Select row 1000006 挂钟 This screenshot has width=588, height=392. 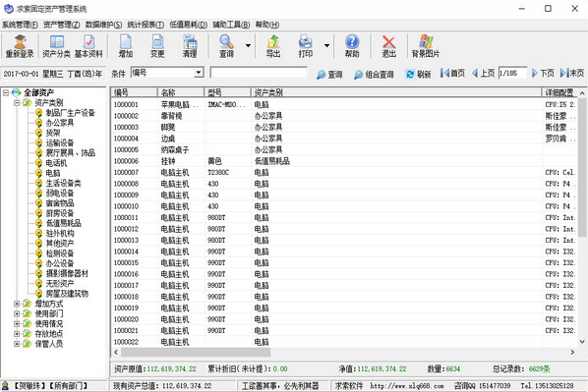click(344, 161)
